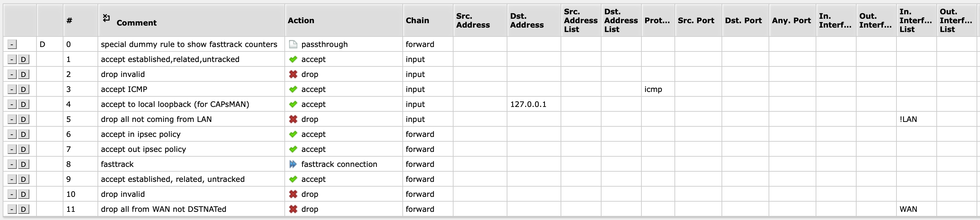This screenshot has width=980, height=220.
Task: Click the minus button on rule 11
Action: (11, 209)
